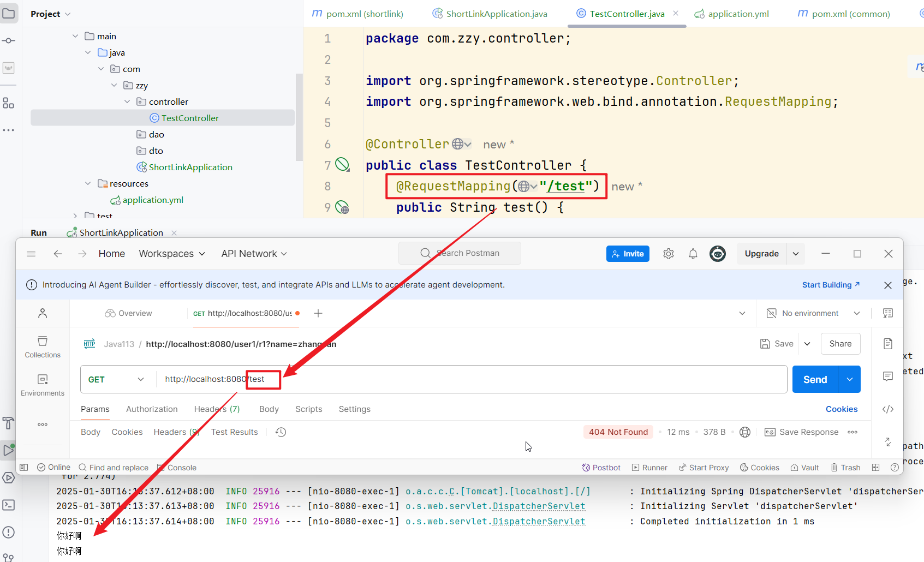The image size is (924, 562).
Task: Open the Project tool window folder icon
Action: pos(9,13)
